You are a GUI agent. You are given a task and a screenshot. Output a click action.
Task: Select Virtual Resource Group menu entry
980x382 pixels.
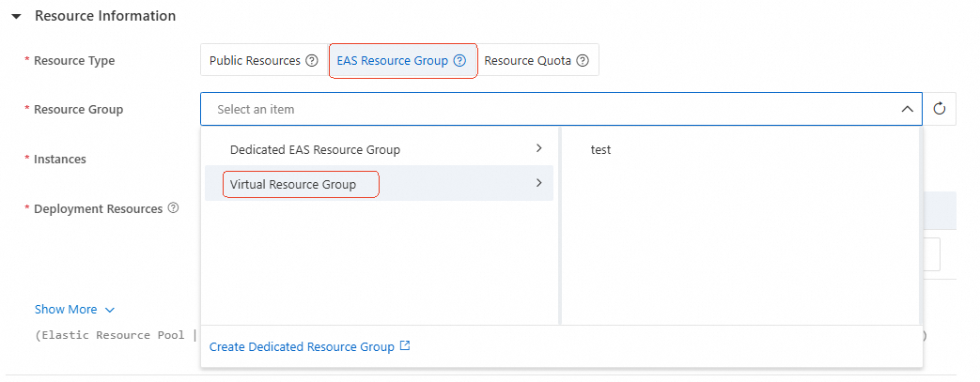click(293, 184)
